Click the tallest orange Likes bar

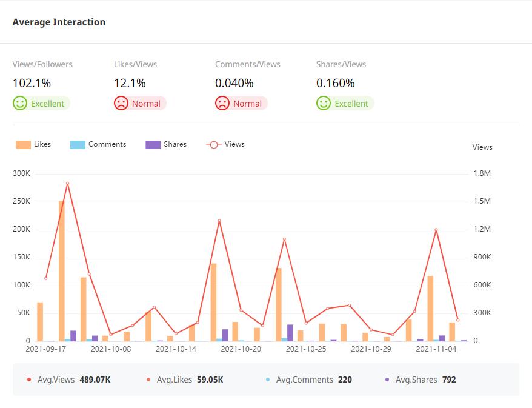point(62,270)
